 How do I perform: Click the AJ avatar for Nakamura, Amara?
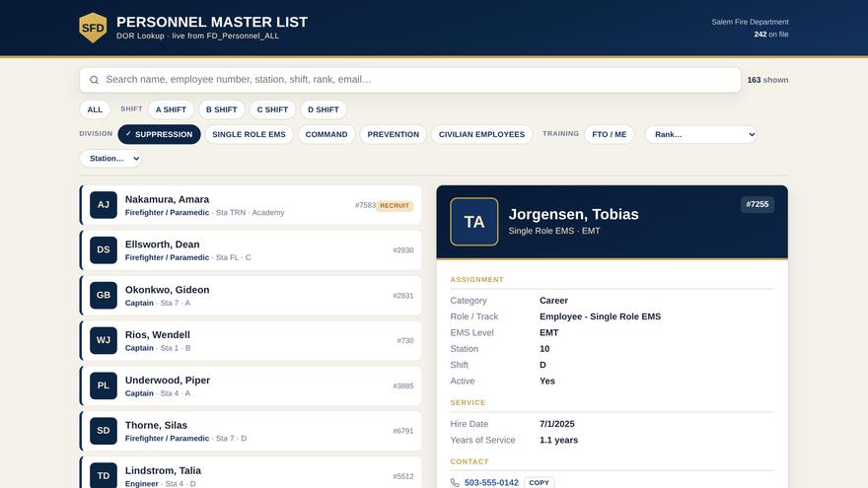tap(104, 205)
